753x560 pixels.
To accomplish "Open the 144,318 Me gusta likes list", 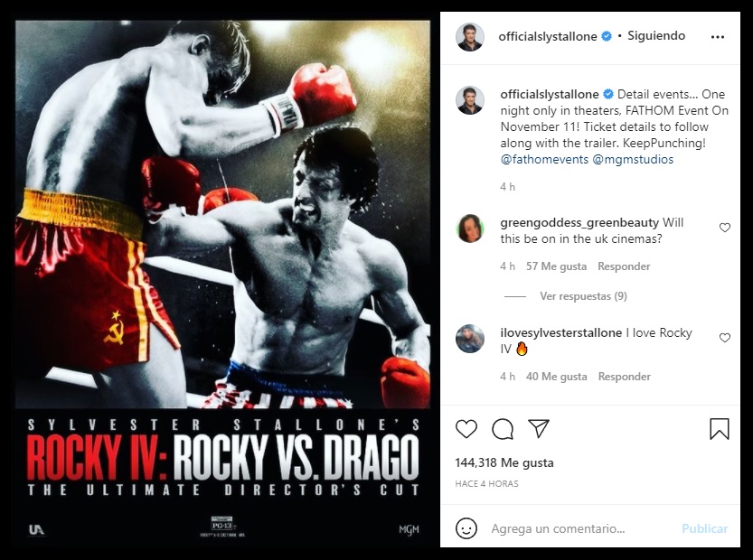I will tap(504, 462).
